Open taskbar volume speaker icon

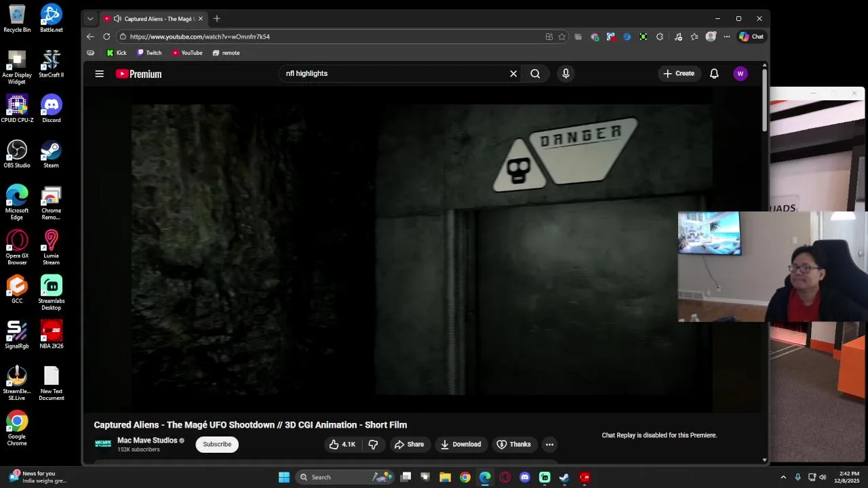823,477
